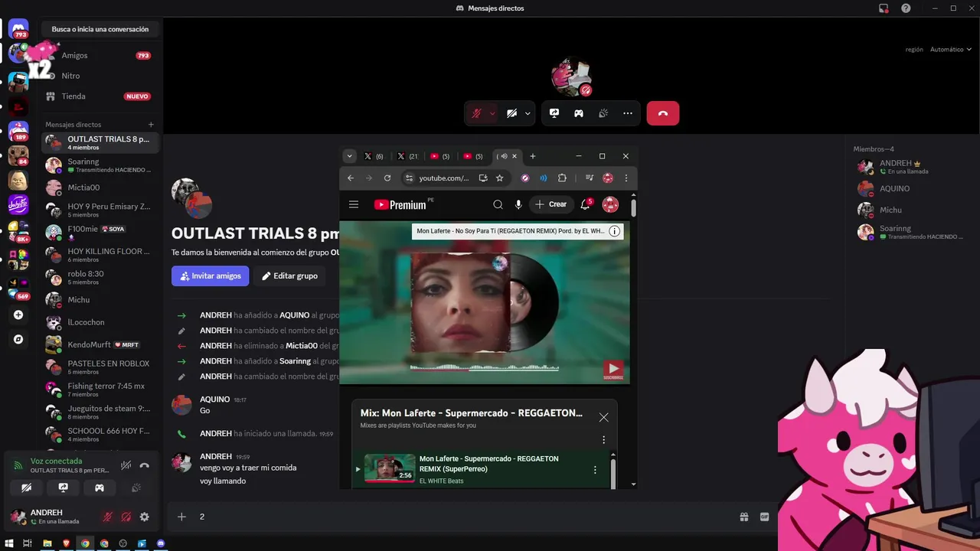Open more options ellipsis in call bar
The width and height of the screenshot is (980, 551).
point(628,113)
